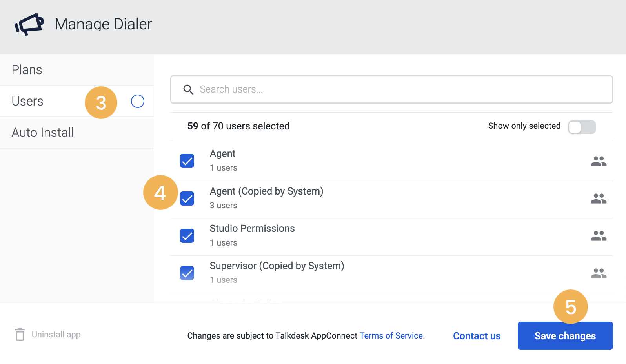The height and width of the screenshot is (364, 626).
Task: Click the Manage Dialer title
Action: point(104,24)
